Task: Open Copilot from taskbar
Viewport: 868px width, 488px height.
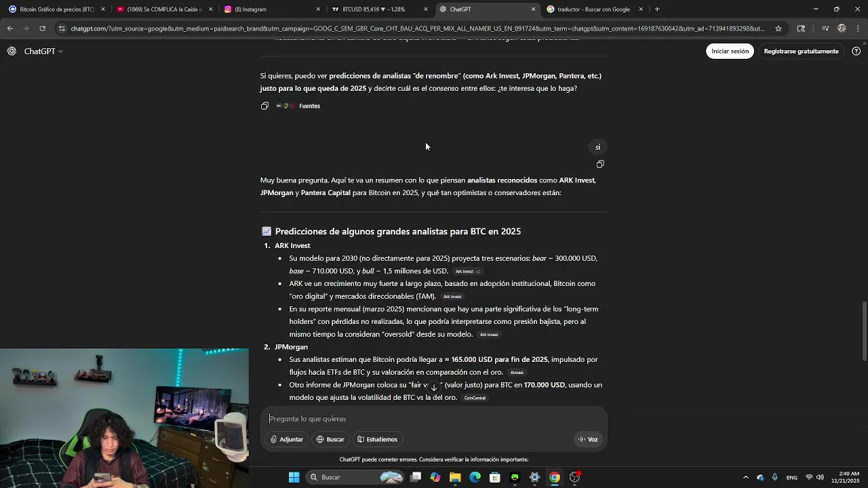Action: click(x=435, y=477)
